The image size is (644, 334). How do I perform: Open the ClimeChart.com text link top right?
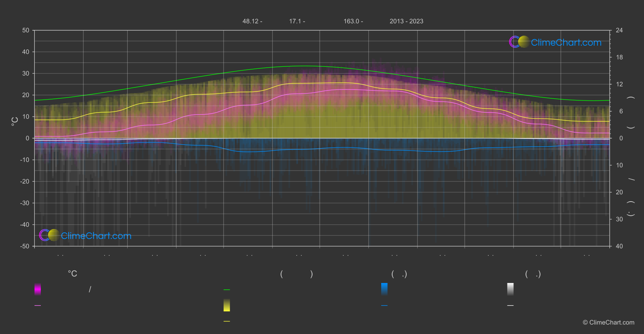click(566, 43)
